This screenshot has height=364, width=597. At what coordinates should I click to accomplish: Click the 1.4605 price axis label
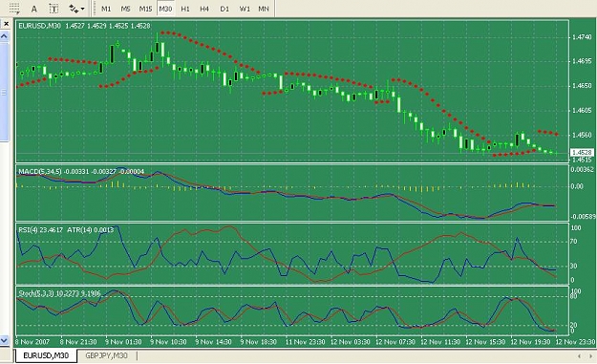pyautogui.click(x=582, y=111)
